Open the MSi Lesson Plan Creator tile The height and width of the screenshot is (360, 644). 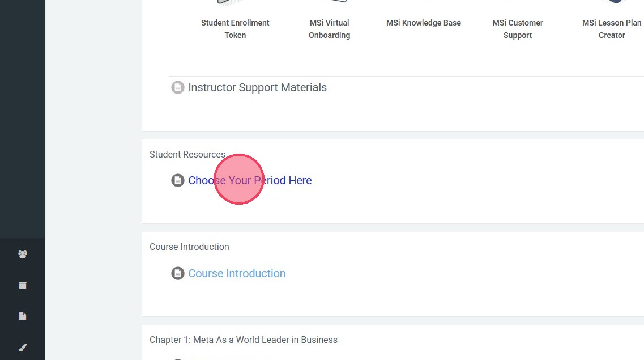(612, 29)
